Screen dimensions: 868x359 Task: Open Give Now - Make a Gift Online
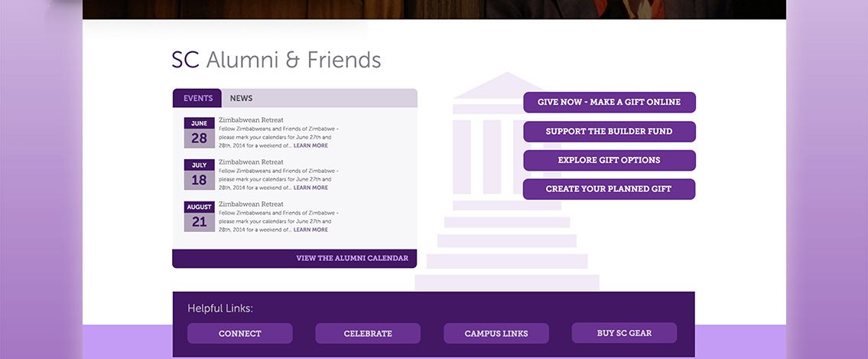pos(609,103)
